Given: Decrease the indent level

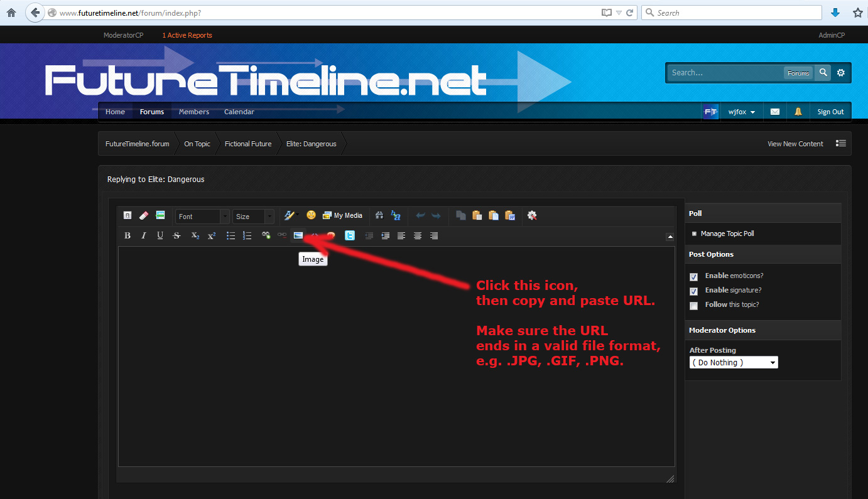Looking at the screenshot, I should pos(369,235).
